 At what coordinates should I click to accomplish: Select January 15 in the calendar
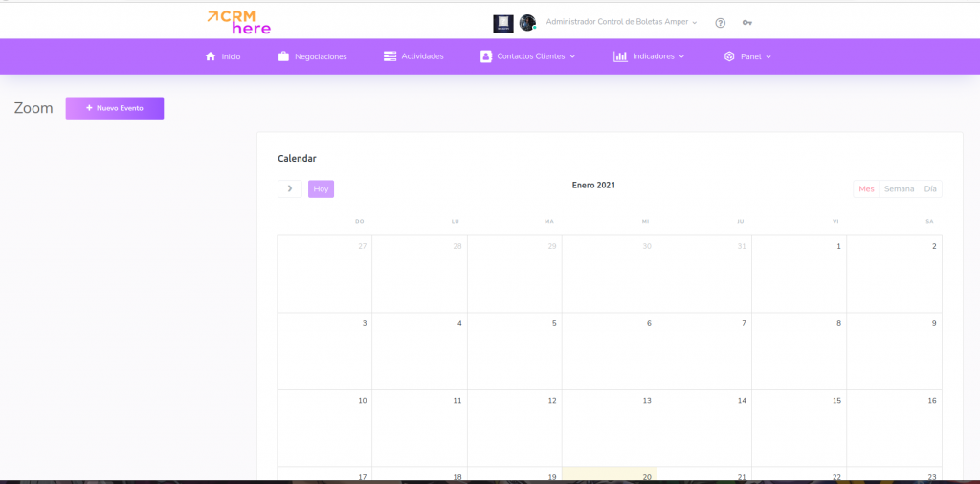tap(799, 429)
